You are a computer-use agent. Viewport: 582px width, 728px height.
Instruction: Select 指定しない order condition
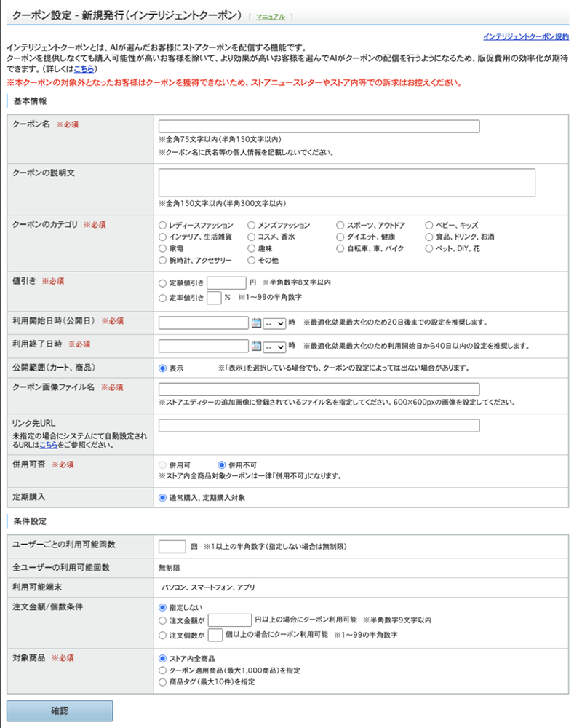162,607
